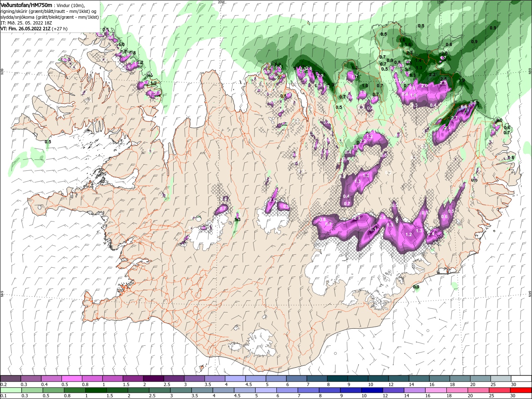
Task: Pick the deep blue rain swatch between 10 and 12
Action: point(372,390)
